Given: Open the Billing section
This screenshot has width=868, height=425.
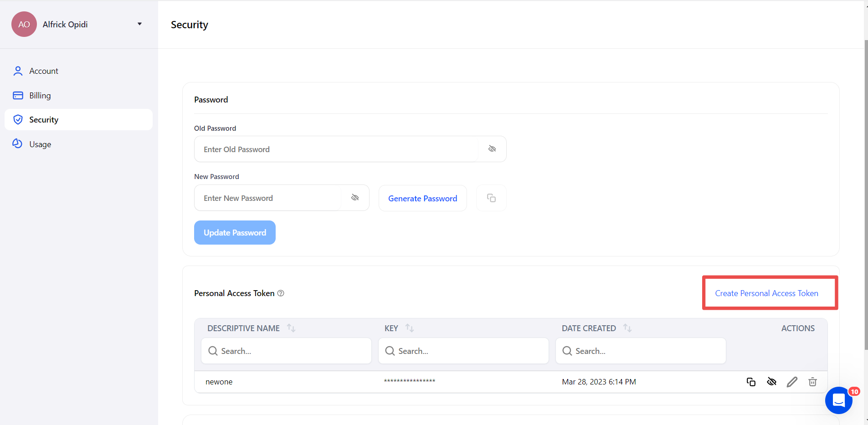Looking at the screenshot, I should 40,96.
